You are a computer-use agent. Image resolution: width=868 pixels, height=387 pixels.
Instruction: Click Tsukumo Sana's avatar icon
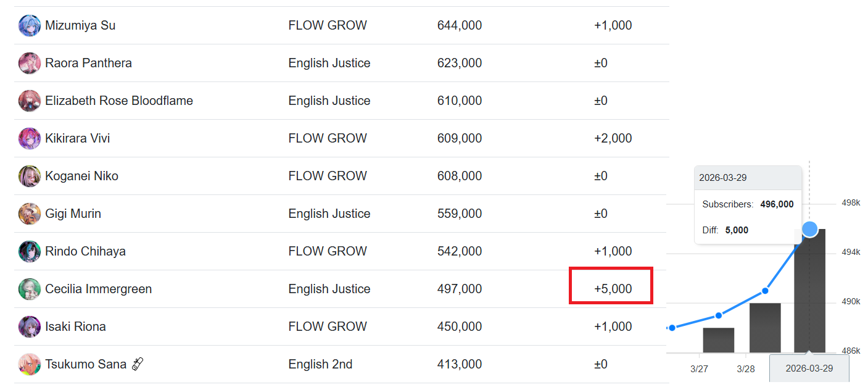(x=30, y=365)
